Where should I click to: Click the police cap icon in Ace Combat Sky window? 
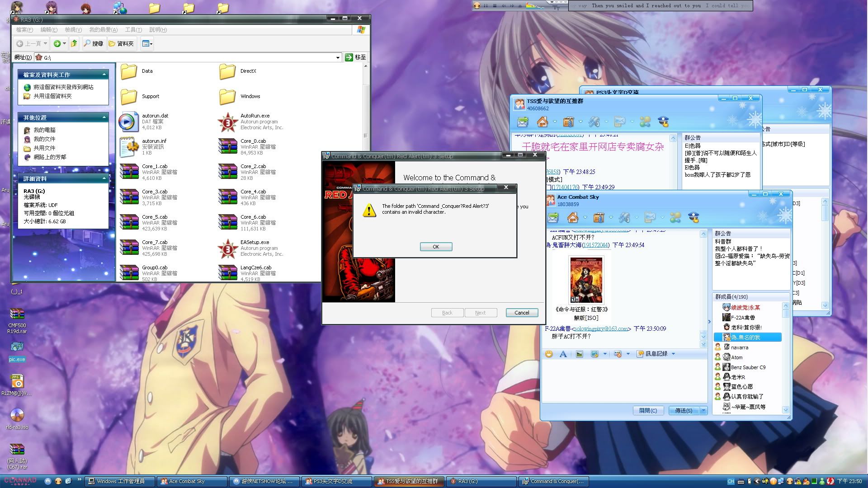(693, 217)
